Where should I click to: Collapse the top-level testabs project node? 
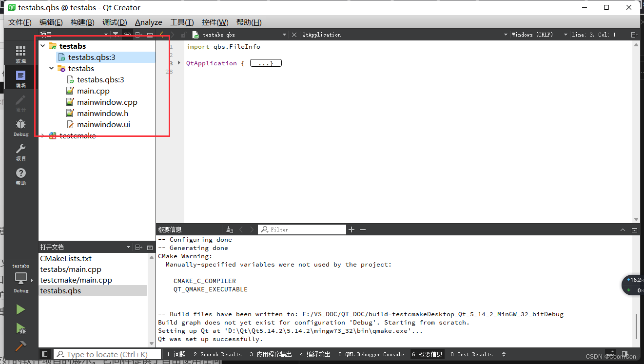click(x=43, y=46)
